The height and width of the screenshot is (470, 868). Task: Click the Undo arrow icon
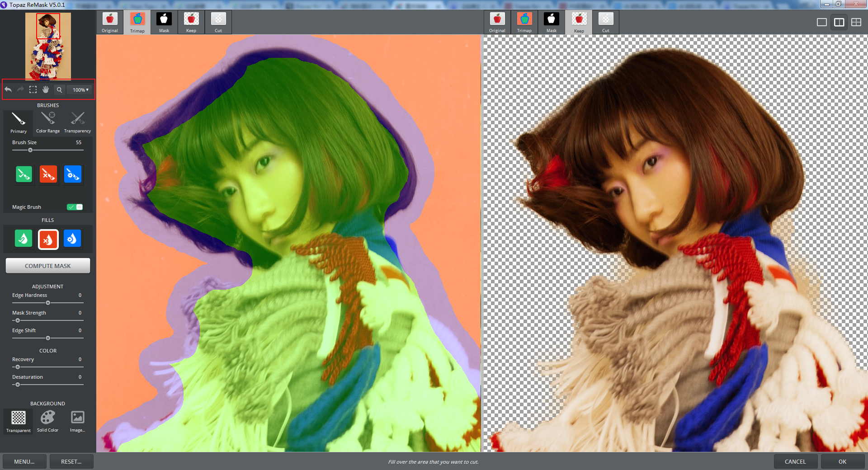(8, 89)
